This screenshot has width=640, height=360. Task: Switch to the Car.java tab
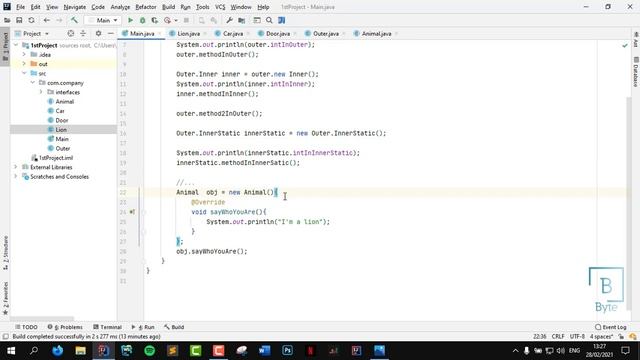pyautogui.click(x=233, y=33)
